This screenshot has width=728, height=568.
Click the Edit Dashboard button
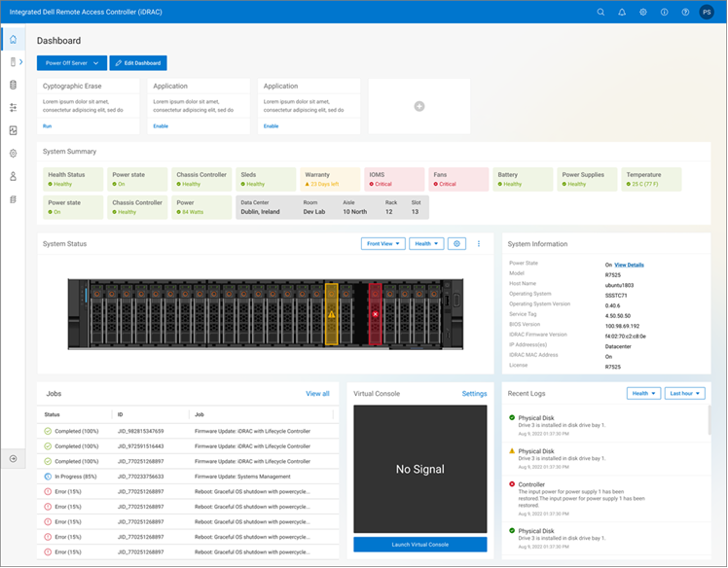[x=138, y=63]
